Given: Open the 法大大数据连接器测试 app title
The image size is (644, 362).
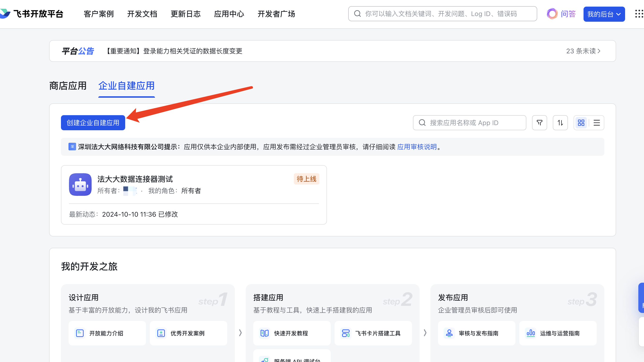Looking at the screenshot, I should click(x=135, y=179).
